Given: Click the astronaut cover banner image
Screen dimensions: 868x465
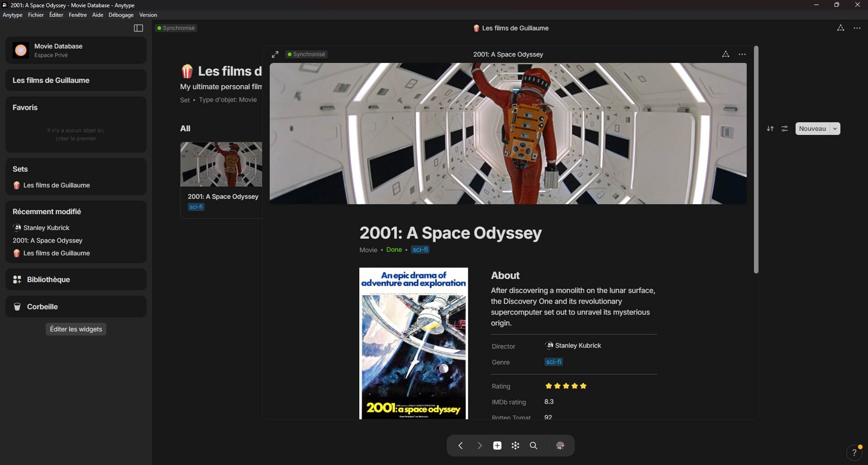Looking at the screenshot, I should pos(508,134).
